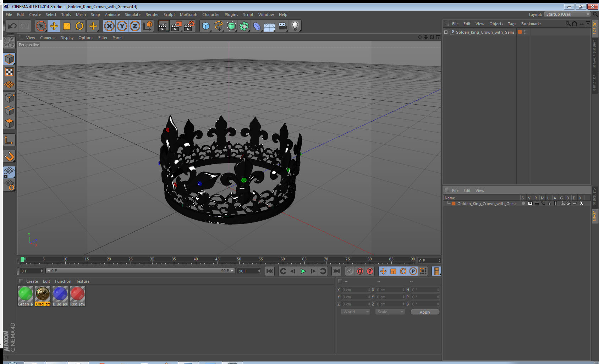Select the Green jewel material swatch
The width and height of the screenshot is (599, 364).
click(x=25, y=296)
